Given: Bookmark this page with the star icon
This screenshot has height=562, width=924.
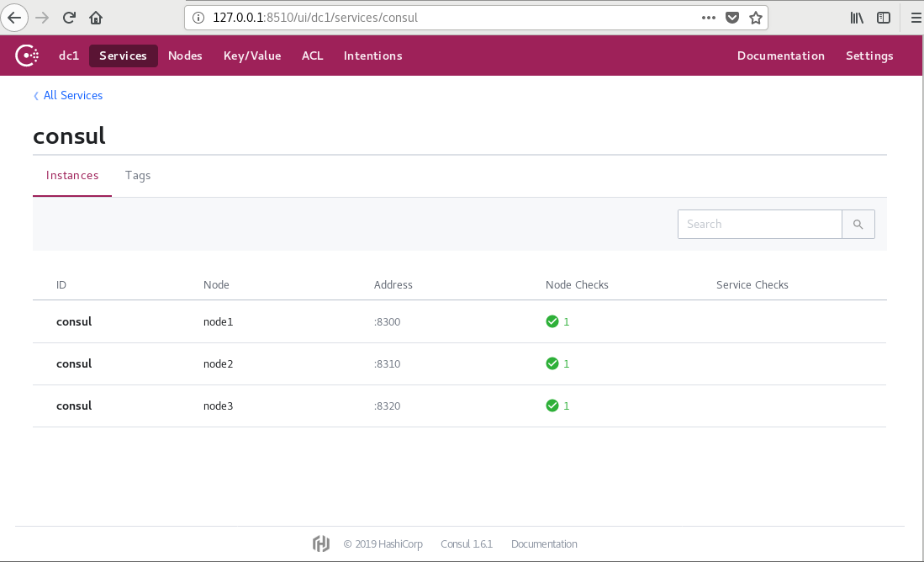Looking at the screenshot, I should click(x=756, y=18).
